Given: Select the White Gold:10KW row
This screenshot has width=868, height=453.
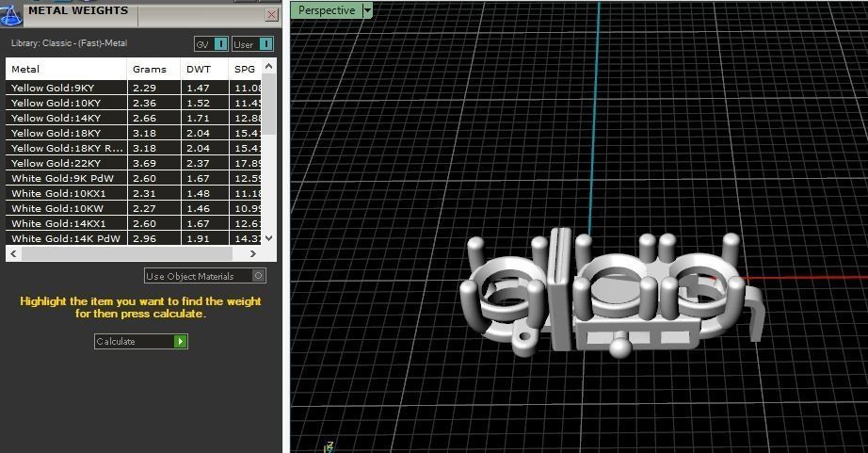Looking at the screenshot, I should coord(134,208).
